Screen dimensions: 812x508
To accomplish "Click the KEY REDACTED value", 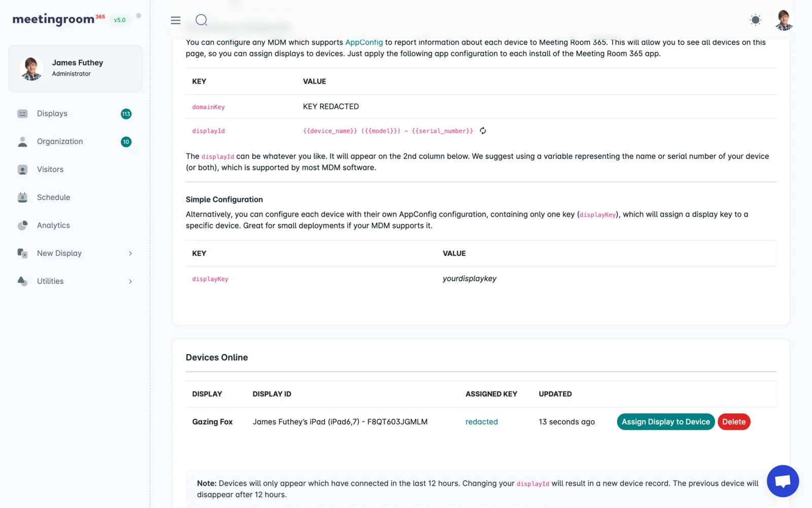I will pyautogui.click(x=331, y=106).
